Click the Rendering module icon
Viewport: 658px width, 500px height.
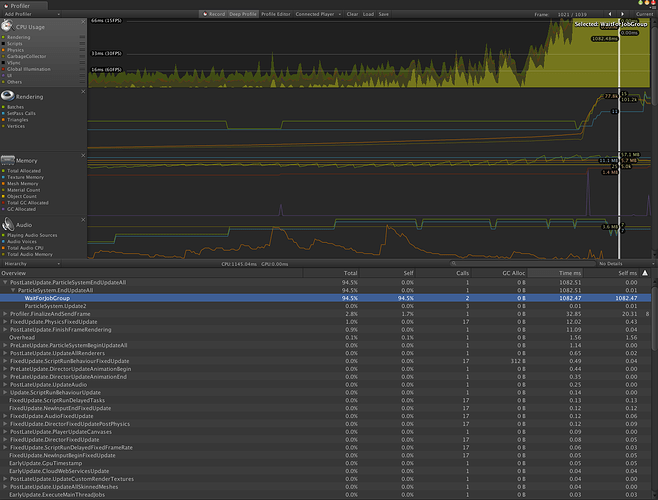pyautogui.click(x=8, y=96)
